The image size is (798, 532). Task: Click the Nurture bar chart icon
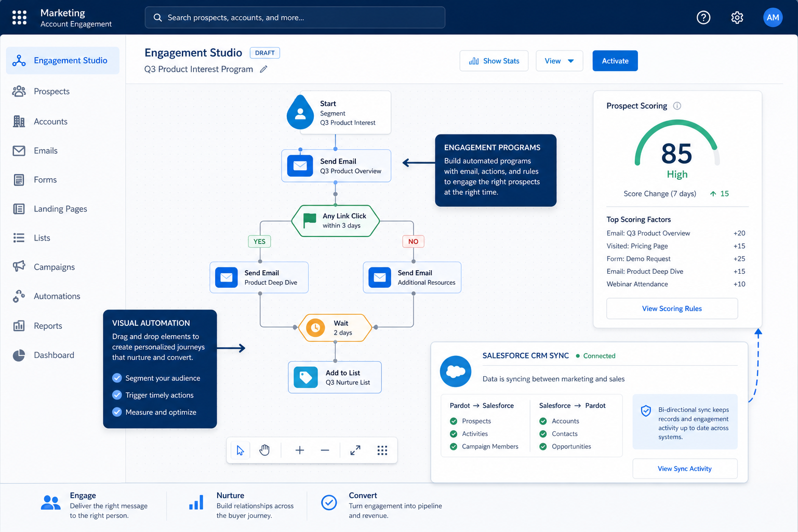tap(196, 502)
